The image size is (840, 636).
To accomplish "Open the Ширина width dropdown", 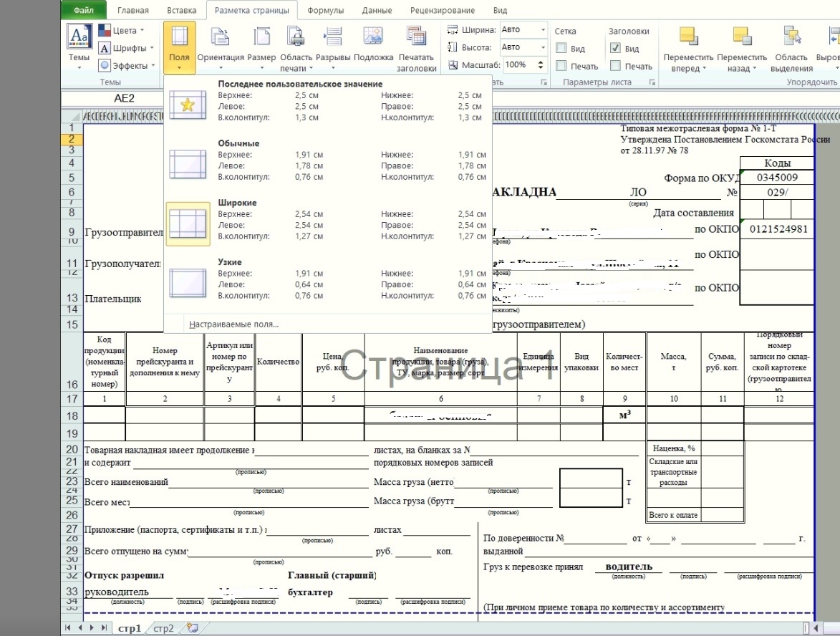I will pyautogui.click(x=543, y=30).
